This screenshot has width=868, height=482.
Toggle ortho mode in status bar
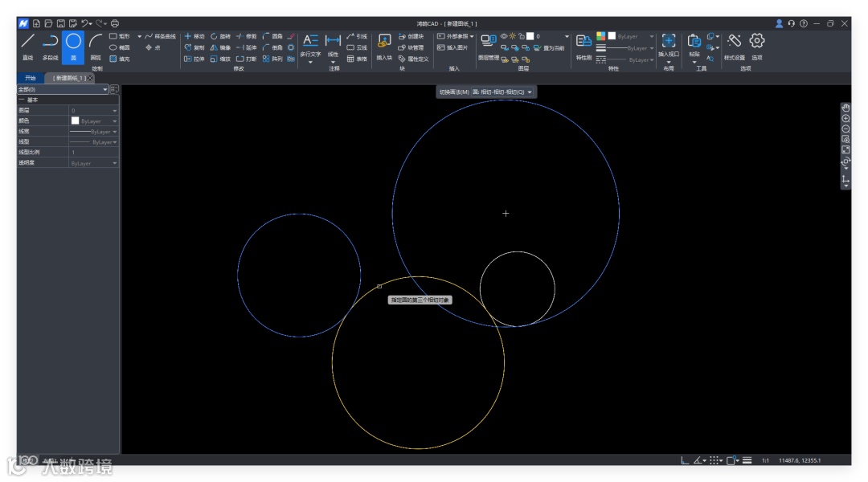pyautogui.click(x=685, y=460)
